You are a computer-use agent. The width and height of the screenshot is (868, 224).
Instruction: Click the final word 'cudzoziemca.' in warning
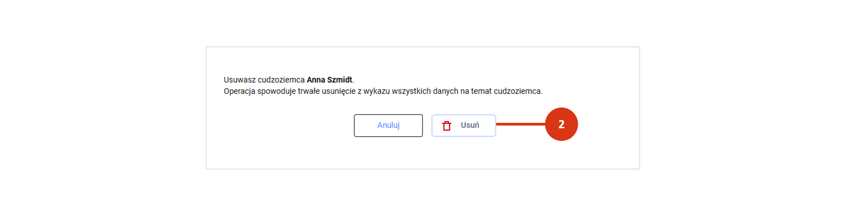click(x=518, y=91)
